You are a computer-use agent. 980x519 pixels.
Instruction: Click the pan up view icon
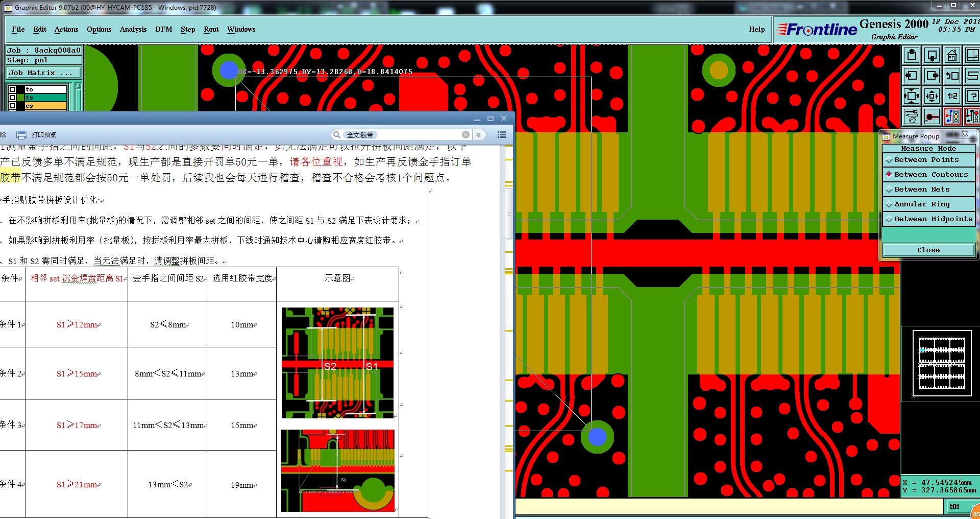912,55
